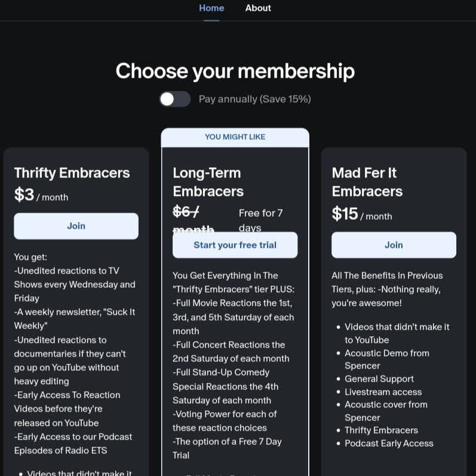This screenshot has height=476, width=476.
Task: Click the "Free for 7 days" text
Action: pyautogui.click(x=260, y=220)
